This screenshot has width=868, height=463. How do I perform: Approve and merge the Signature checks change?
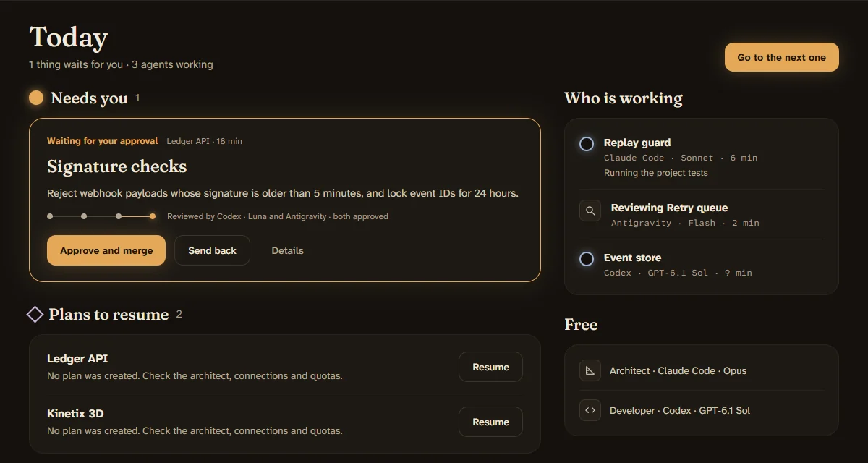pyautogui.click(x=106, y=250)
